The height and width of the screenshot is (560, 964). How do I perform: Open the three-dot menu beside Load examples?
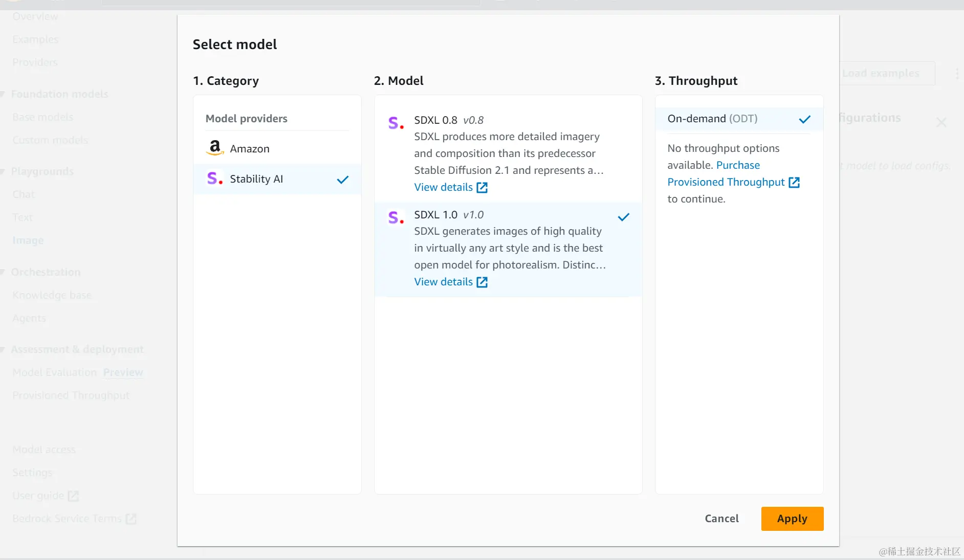pos(957,74)
